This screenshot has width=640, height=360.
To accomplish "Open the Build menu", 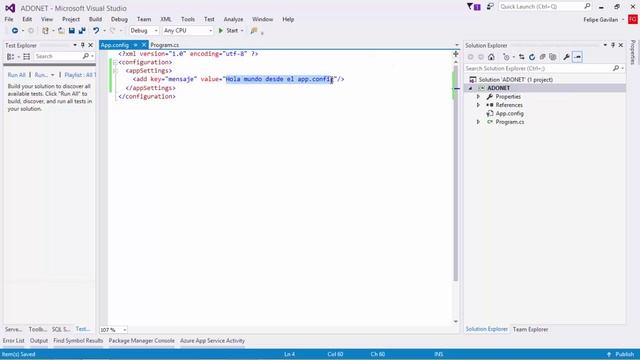I will (x=95, y=19).
